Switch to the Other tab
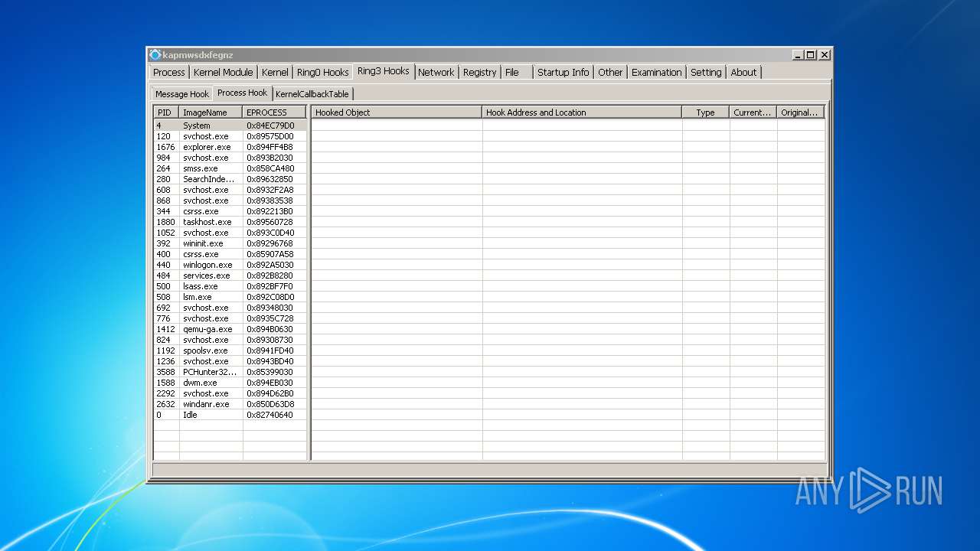Image resolution: width=980 pixels, height=551 pixels. (x=610, y=72)
